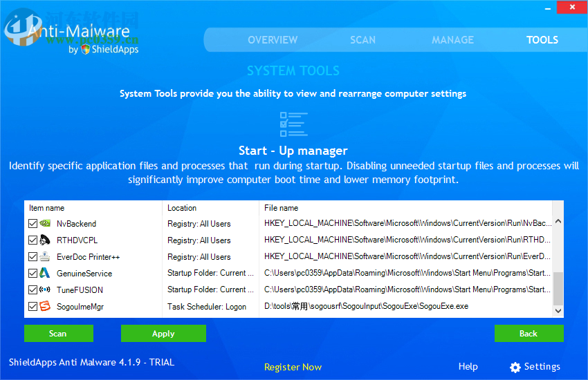Click the green Scan button
588x380 pixels.
[x=59, y=333]
